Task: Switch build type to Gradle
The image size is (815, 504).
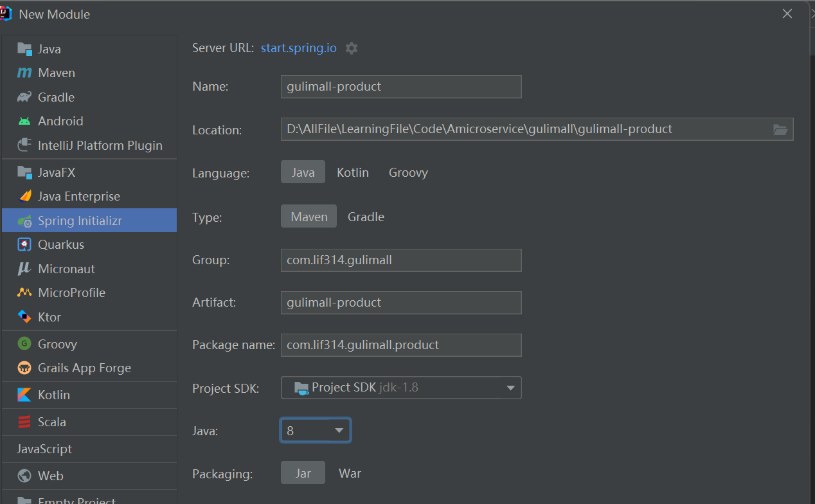Action: pyautogui.click(x=366, y=217)
